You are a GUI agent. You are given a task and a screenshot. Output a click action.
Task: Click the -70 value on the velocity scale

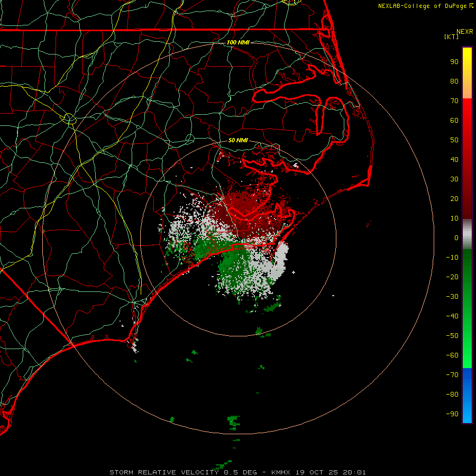(x=452, y=375)
